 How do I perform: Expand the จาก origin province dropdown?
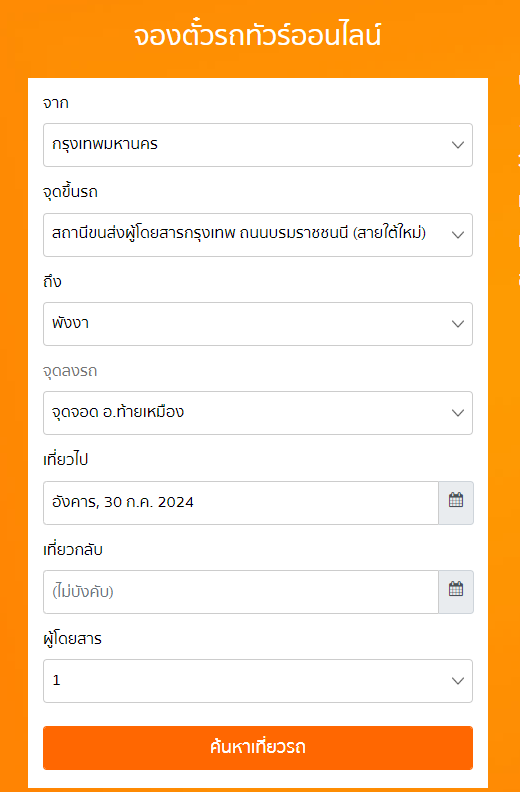(x=258, y=145)
